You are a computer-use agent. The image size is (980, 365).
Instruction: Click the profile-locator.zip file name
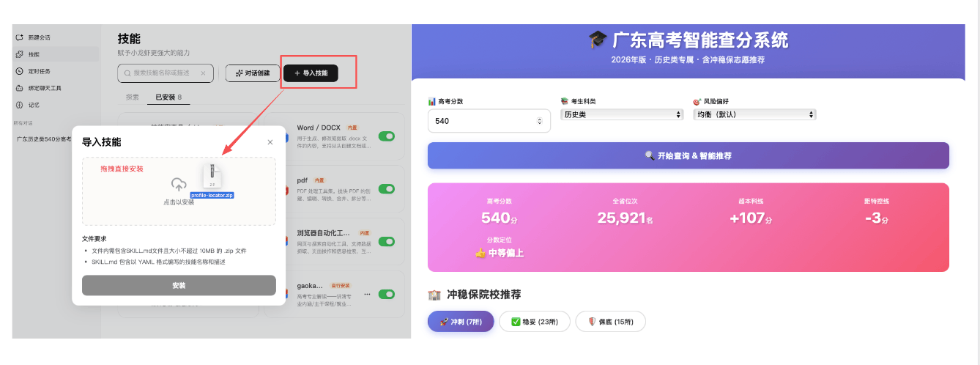tap(212, 196)
